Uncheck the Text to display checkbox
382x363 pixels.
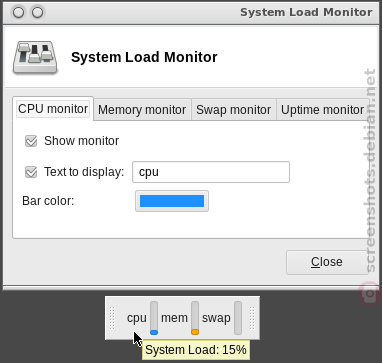[31, 172]
